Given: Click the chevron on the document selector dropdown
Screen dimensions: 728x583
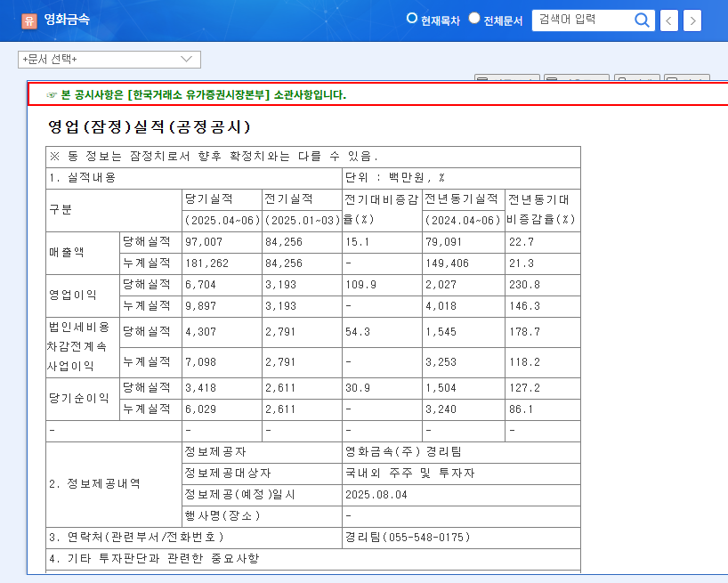Looking at the screenshot, I should point(189,59).
